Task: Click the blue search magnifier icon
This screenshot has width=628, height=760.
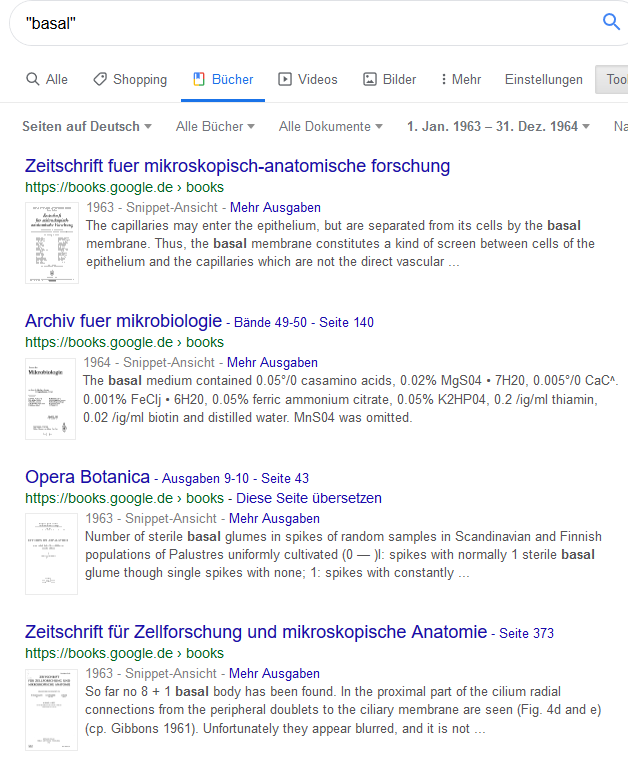Action: pos(611,22)
